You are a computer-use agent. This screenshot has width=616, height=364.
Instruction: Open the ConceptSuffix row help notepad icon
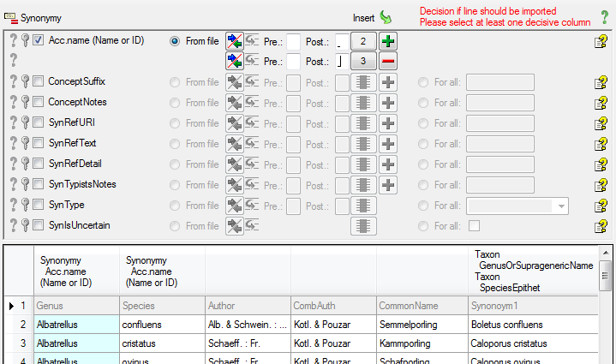pos(601,82)
